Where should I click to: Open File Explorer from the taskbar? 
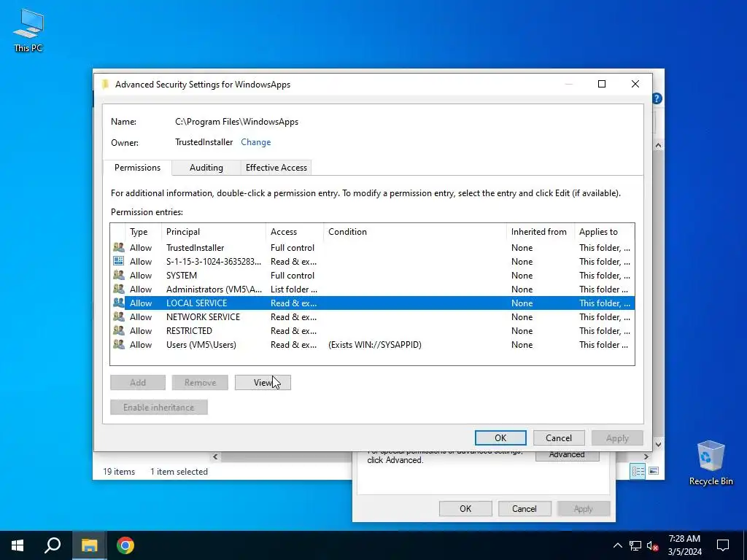[89, 545]
